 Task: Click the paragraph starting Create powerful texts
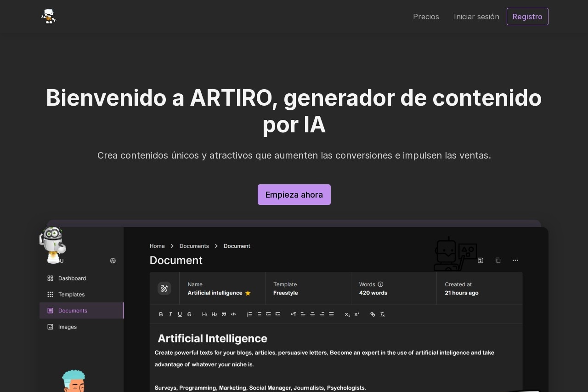(324, 358)
